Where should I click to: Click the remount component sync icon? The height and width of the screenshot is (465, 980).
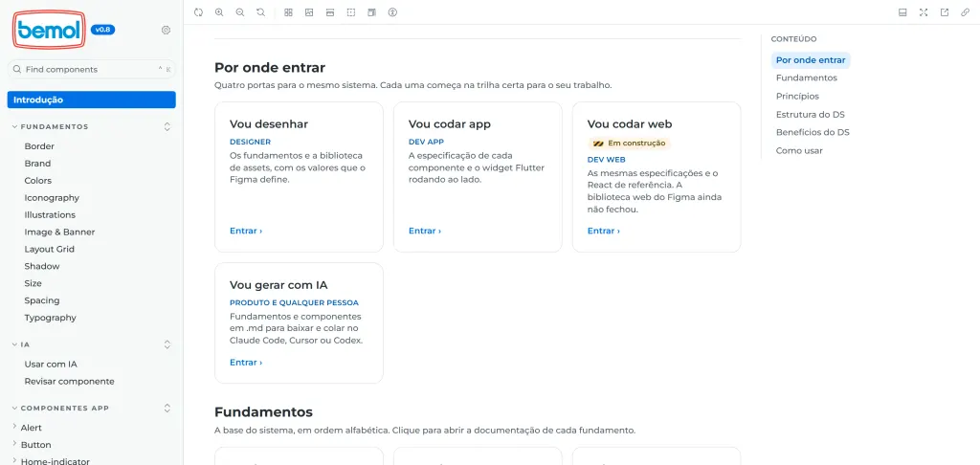[198, 11]
